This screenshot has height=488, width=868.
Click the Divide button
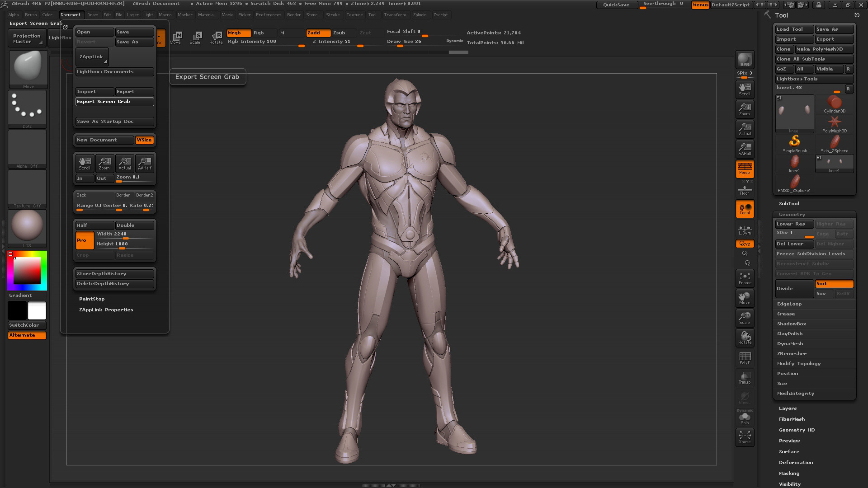[794, 289]
